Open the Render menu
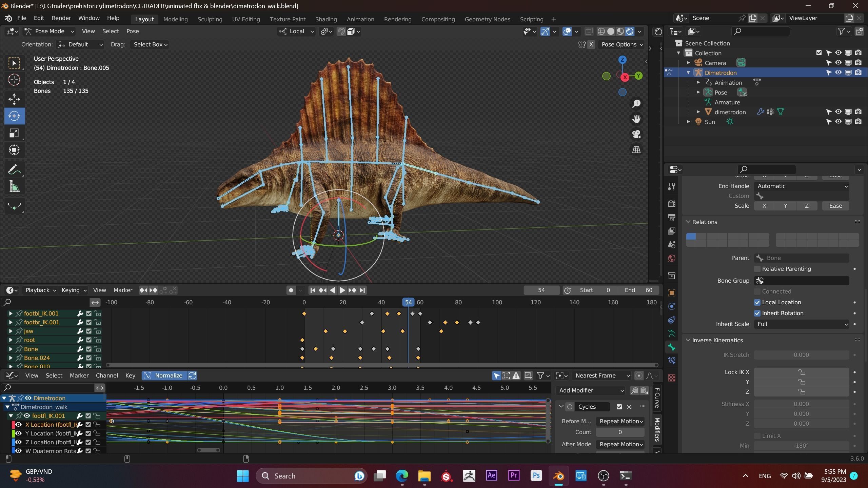 [x=61, y=18]
